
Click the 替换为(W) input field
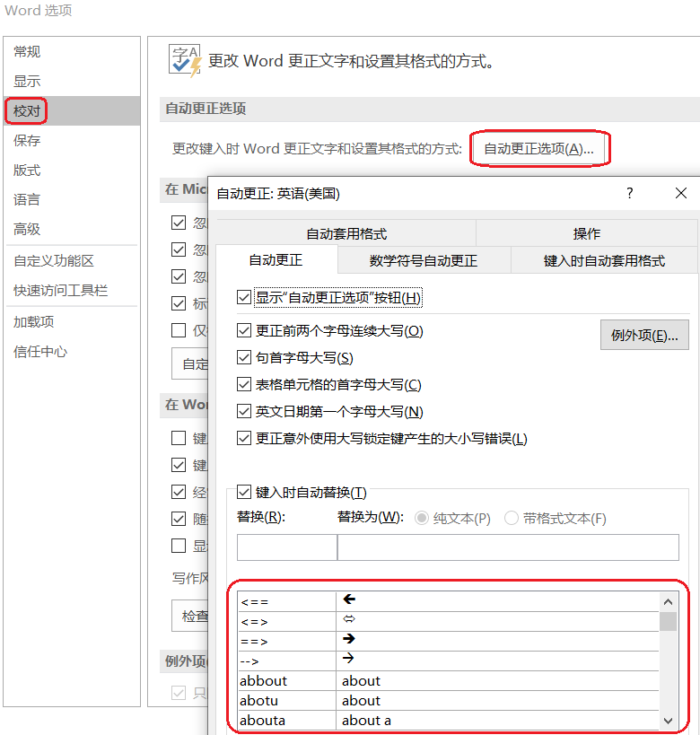(508, 547)
